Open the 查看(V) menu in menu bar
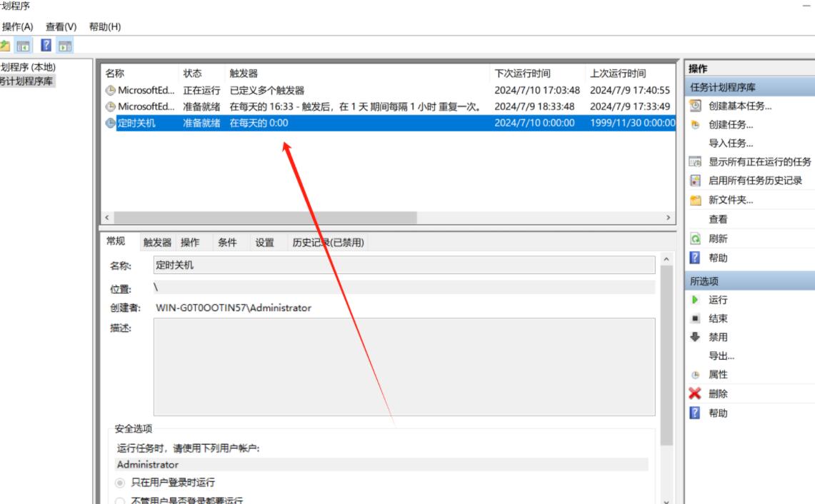Viewport: 815px width, 504px height. point(61,26)
